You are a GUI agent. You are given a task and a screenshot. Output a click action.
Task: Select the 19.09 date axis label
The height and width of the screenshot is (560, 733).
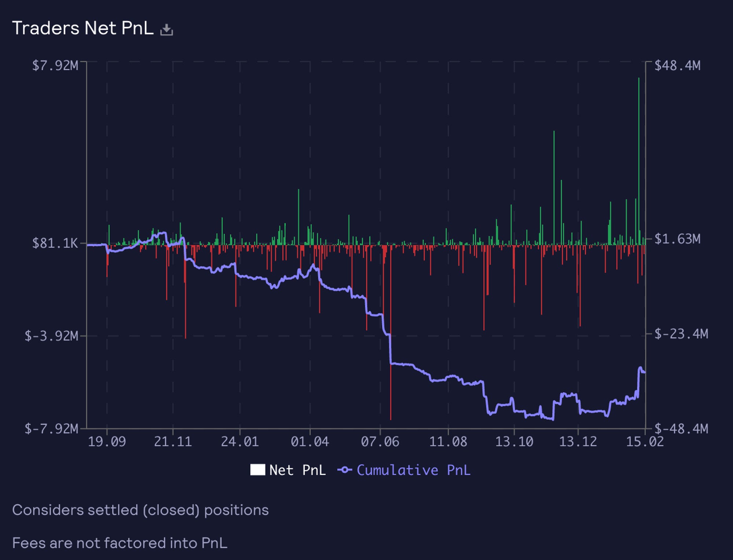point(107,442)
